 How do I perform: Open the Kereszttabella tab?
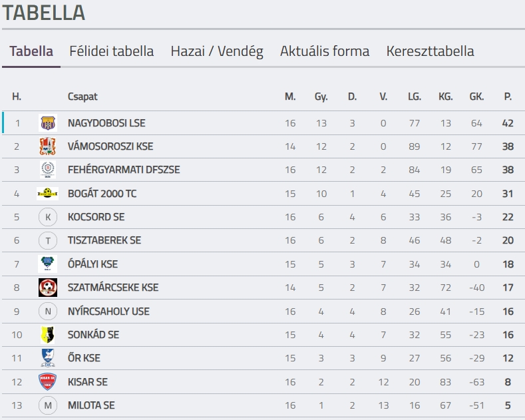click(x=431, y=51)
